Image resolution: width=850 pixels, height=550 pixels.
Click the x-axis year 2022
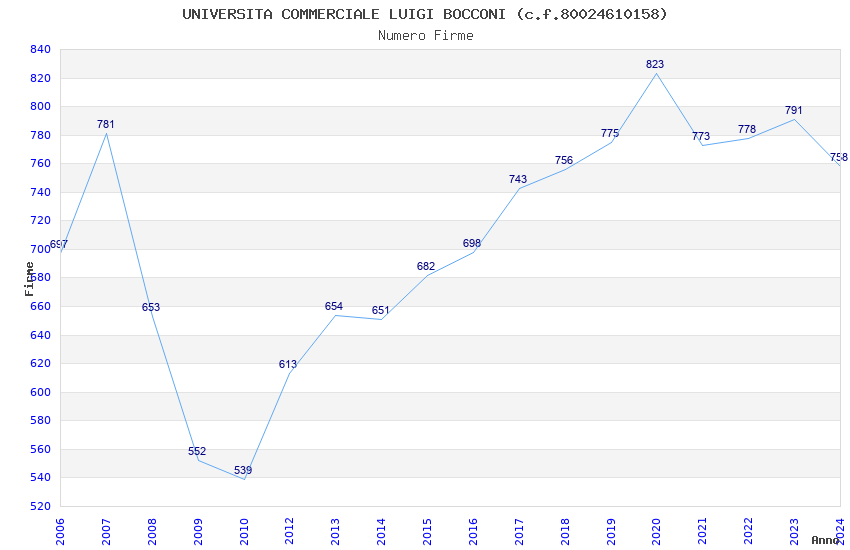[749, 531]
